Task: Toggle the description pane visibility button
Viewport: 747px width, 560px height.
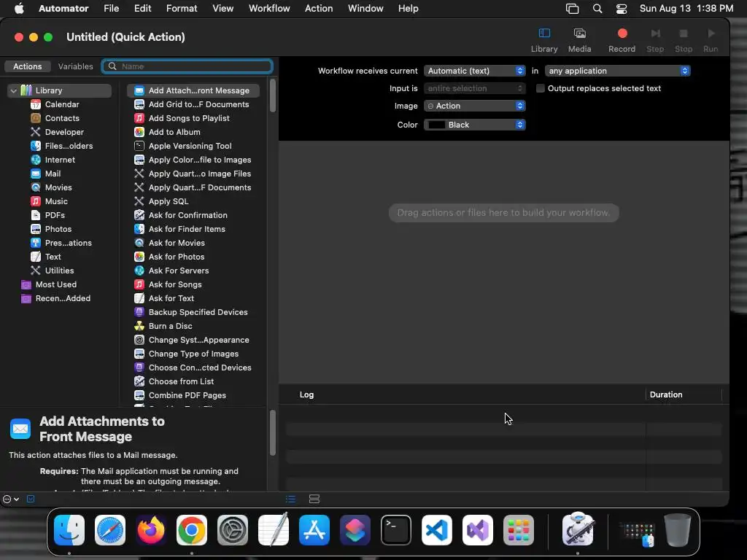Action: pos(31,499)
